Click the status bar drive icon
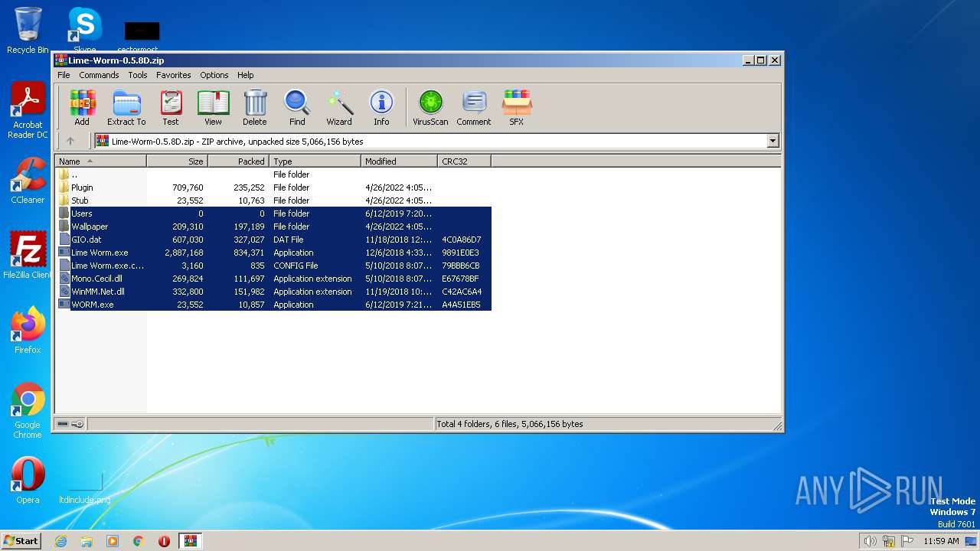980x551 pixels. coord(63,424)
